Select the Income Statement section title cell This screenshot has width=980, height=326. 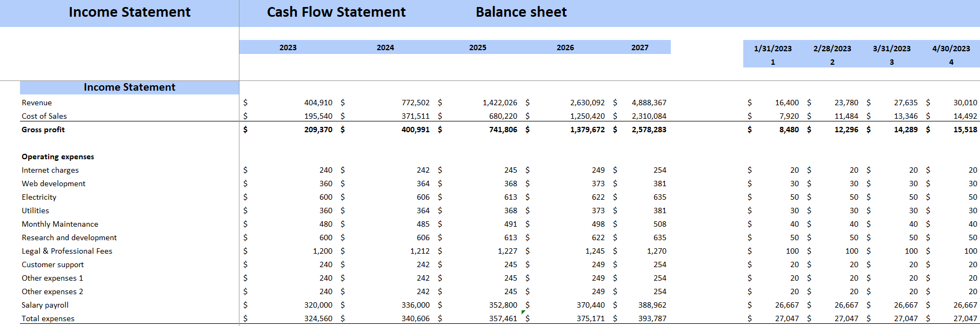coord(130,87)
